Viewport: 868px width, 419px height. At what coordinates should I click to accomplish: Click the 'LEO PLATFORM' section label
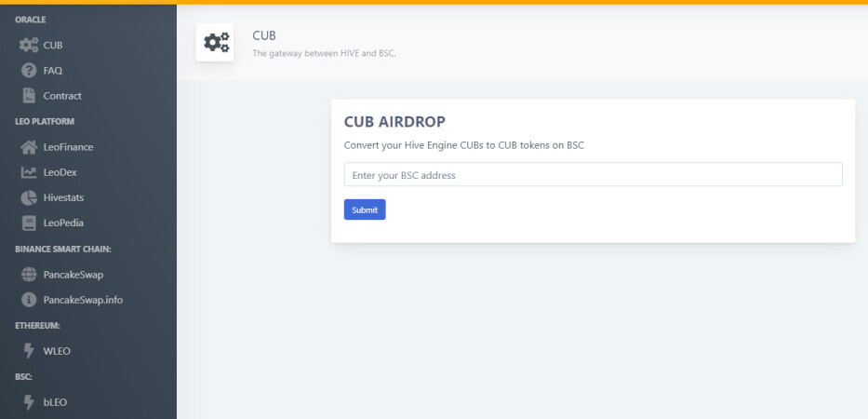pos(45,121)
